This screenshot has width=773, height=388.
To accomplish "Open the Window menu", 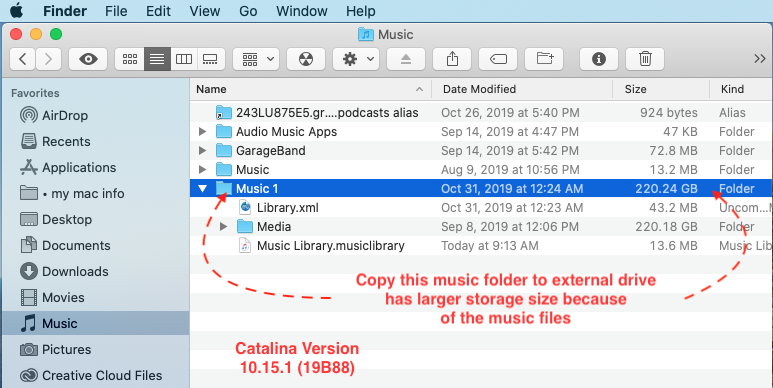I will click(x=302, y=11).
